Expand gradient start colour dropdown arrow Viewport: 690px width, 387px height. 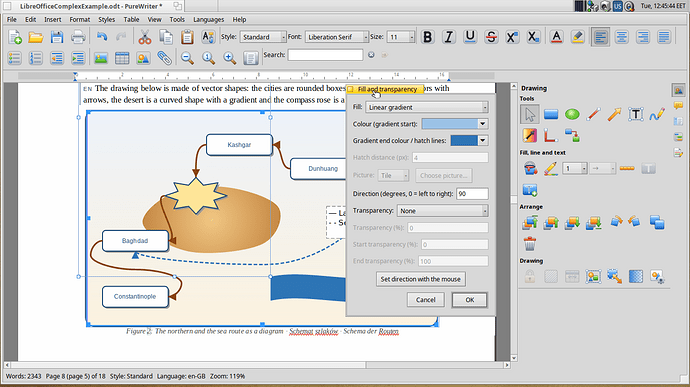tap(483, 124)
